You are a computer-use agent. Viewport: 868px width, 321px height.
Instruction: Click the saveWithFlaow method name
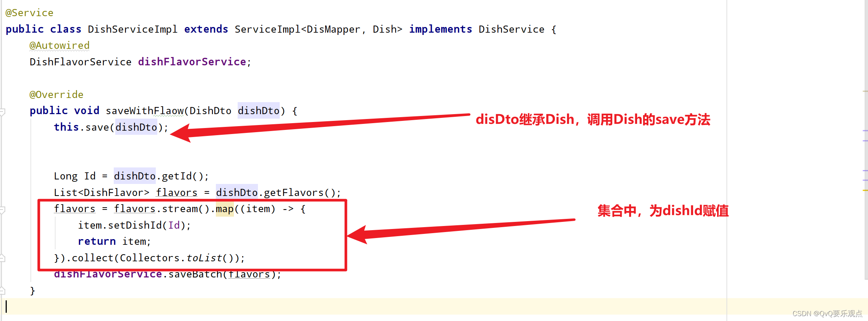point(145,111)
